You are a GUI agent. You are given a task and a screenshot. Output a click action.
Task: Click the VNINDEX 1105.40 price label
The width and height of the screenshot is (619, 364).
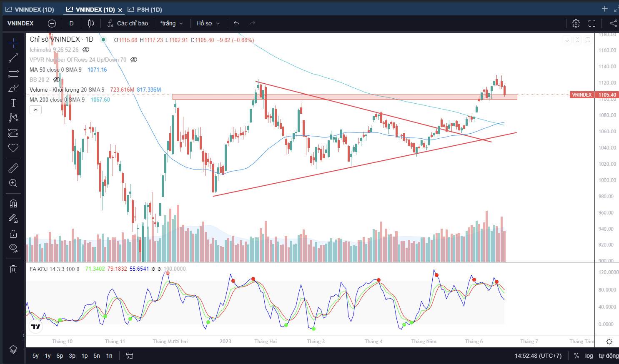[x=594, y=95]
